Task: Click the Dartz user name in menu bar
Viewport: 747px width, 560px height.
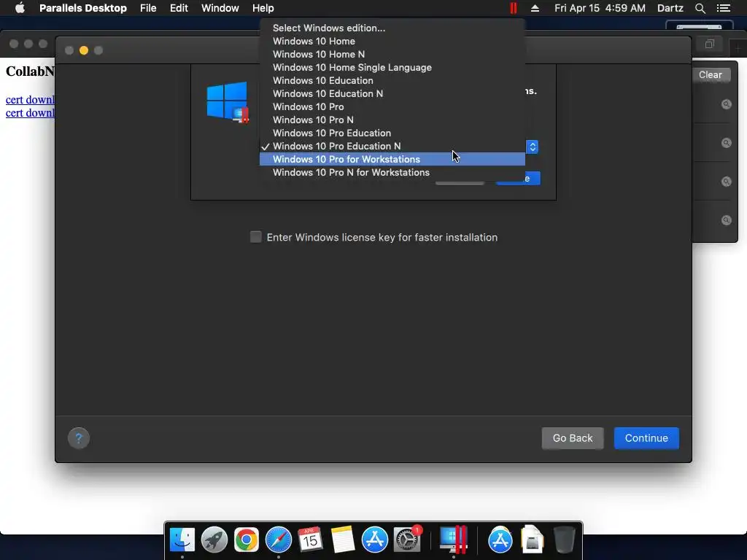Action: point(670,8)
